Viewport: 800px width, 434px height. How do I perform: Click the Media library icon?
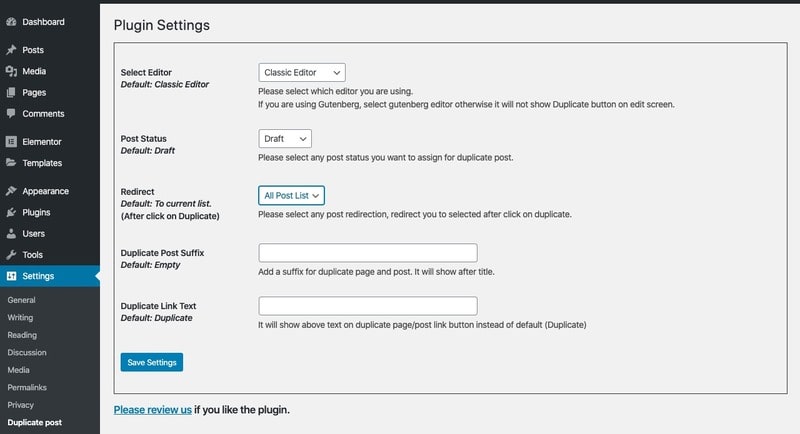pos(11,71)
